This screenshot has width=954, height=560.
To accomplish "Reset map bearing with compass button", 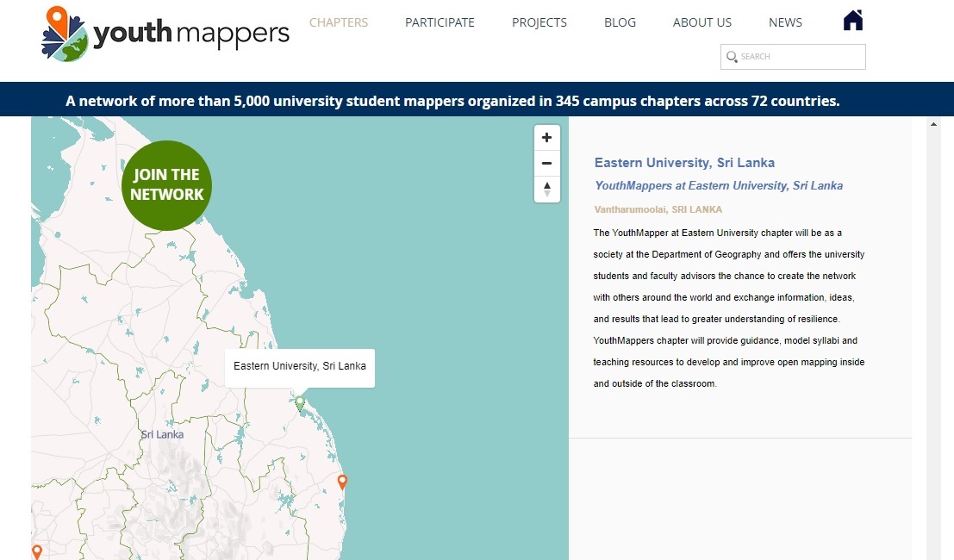I will [x=546, y=190].
